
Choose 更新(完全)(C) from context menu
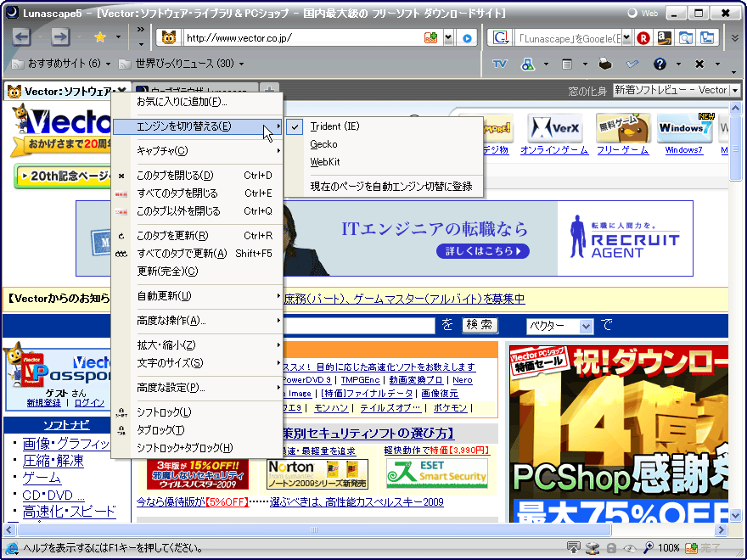(x=197, y=272)
